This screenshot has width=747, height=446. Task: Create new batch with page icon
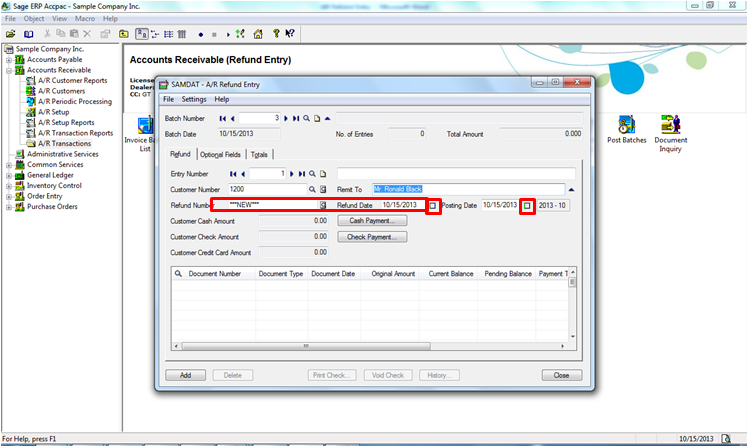tap(317, 118)
